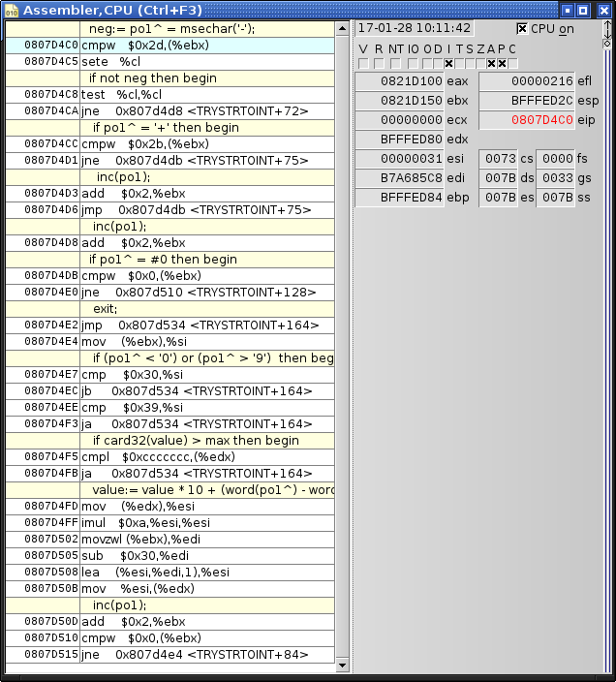Select the esp register value field
Image resolution: width=616 pixels, height=682 pixels.
coord(528,101)
